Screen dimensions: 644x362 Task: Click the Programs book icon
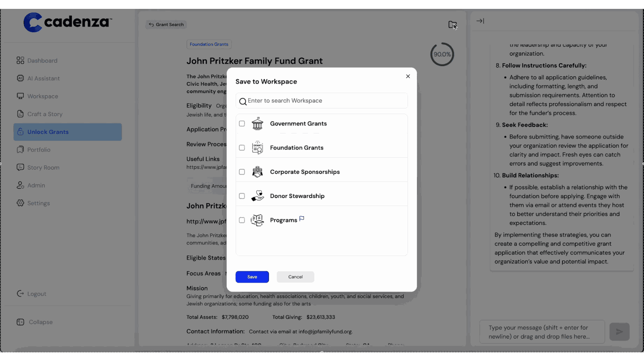coord(257,221)
